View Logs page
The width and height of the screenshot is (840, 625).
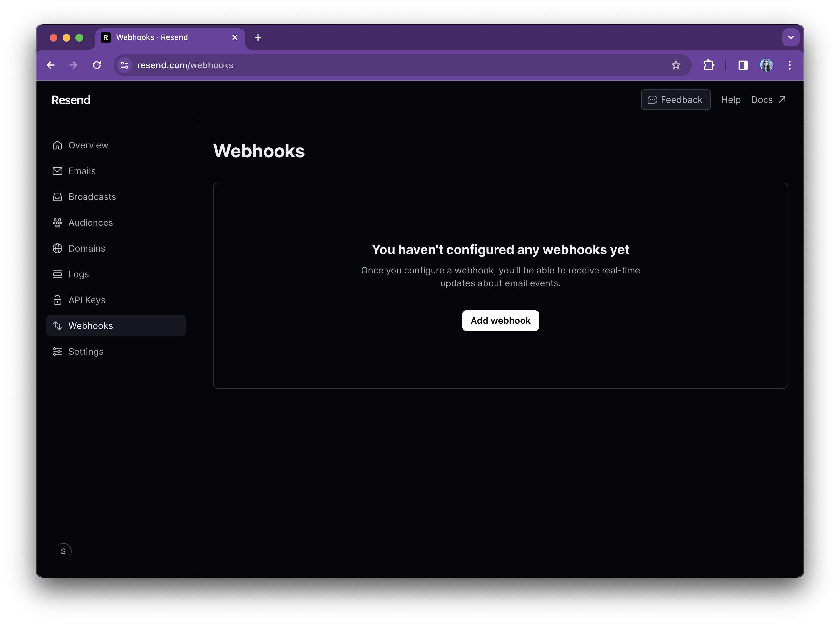[x=116, y=274]
